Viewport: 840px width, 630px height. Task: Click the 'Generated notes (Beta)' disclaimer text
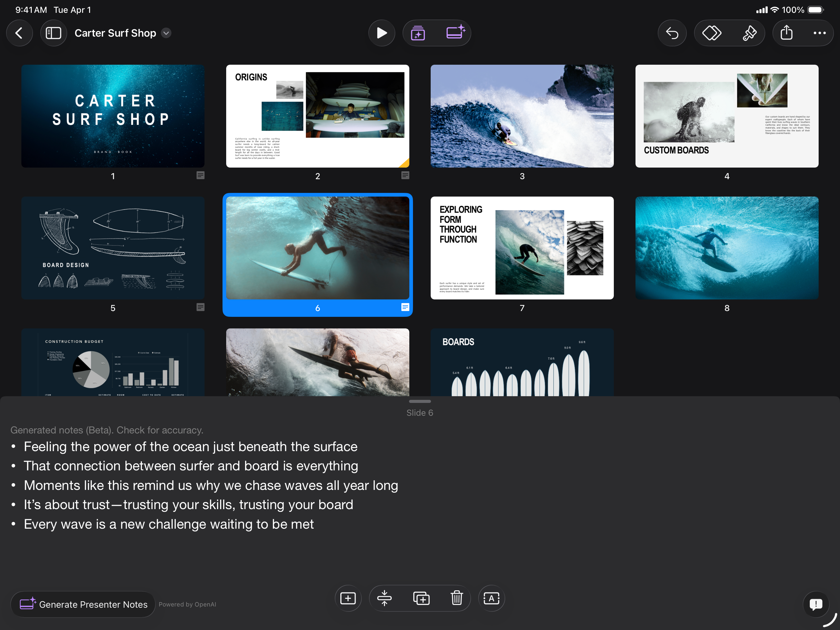pos(107,430)
